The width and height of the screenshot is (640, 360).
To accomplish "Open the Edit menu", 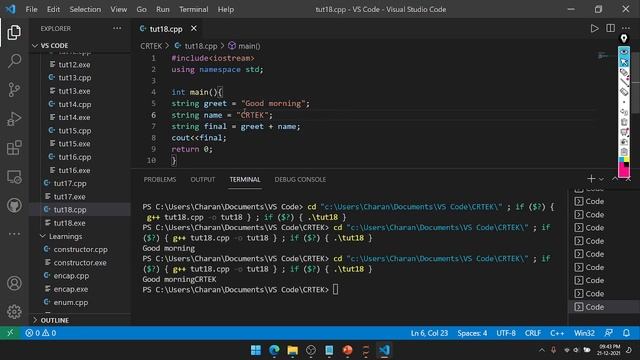I will pos(53,9).
